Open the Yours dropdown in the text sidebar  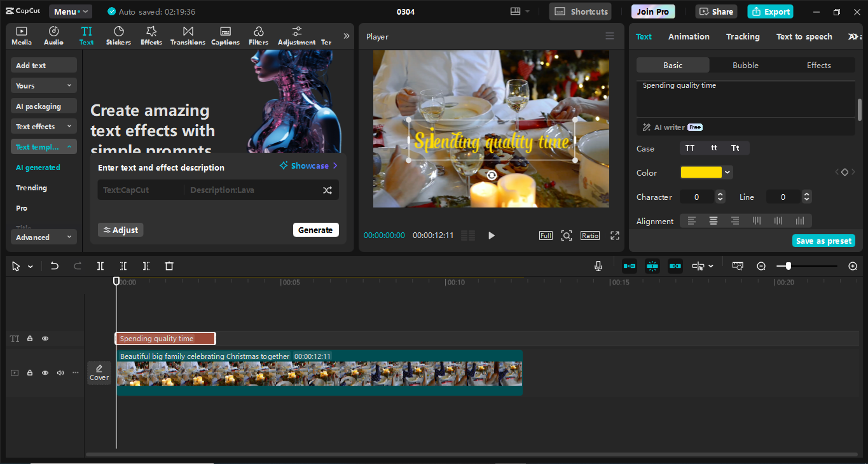[x=43, y=85]
